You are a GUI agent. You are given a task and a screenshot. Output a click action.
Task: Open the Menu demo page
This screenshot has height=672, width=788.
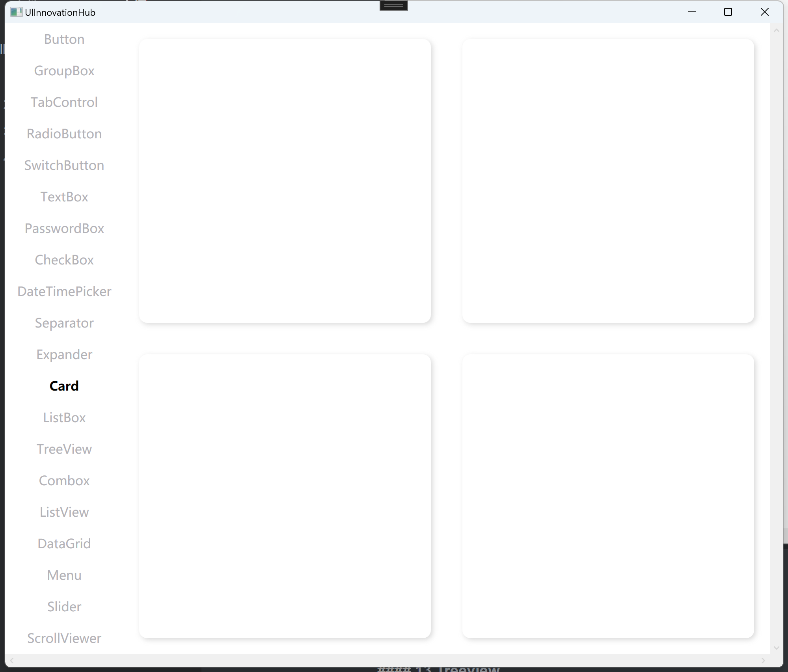click(x=64, y=575)
